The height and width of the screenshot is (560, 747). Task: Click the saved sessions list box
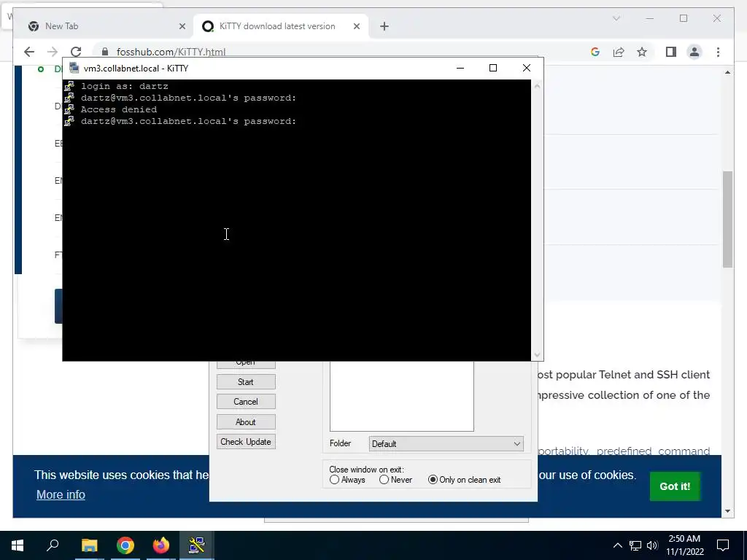point(402,396)
